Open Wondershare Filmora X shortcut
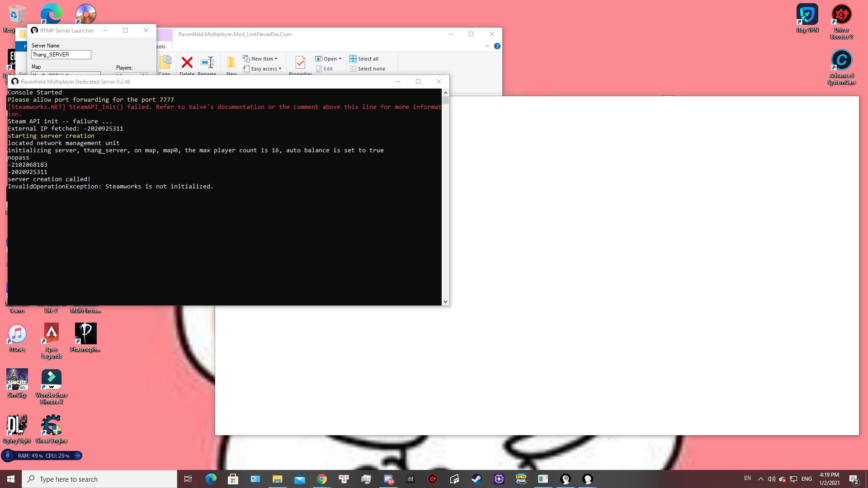Screen dimensions: 868x488 click(51, 387)
